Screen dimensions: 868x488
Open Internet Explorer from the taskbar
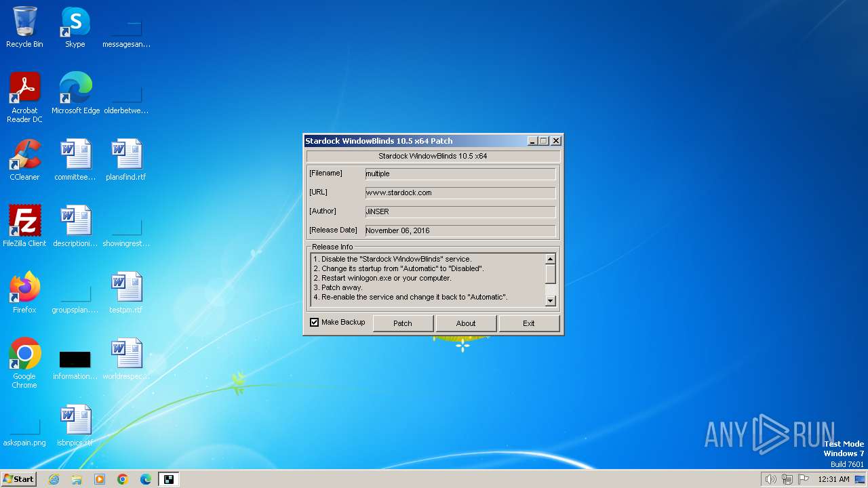point(54,479)
